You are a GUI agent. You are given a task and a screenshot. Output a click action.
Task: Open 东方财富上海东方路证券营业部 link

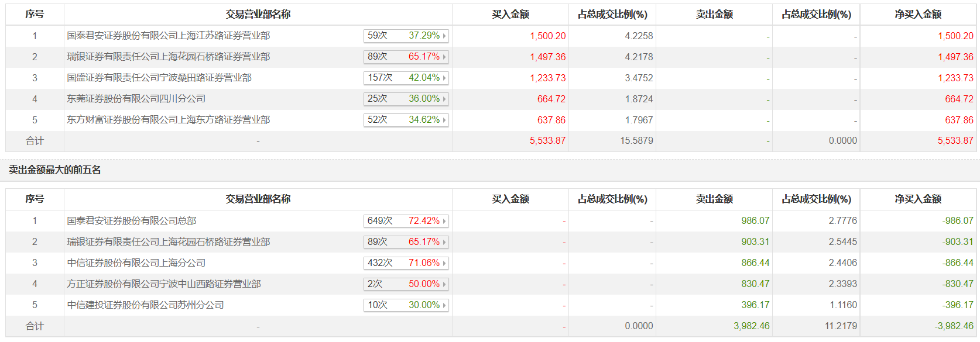(169, 120)
